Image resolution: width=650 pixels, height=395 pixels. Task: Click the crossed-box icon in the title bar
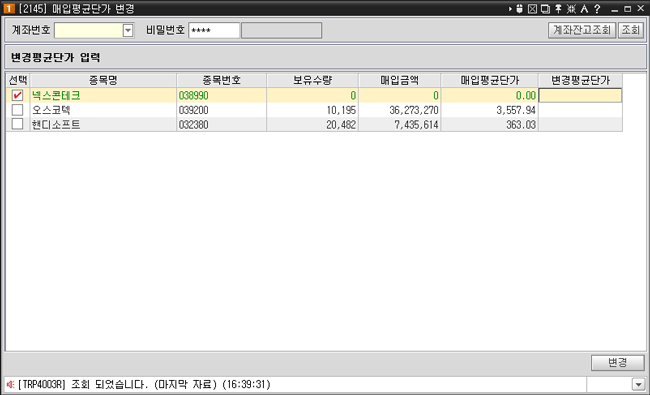(x=532, y=9)
